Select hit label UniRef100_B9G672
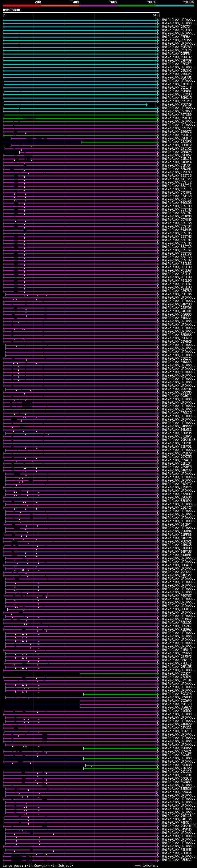The height and width of the screenshot is (868, 197). click(176, 131)
